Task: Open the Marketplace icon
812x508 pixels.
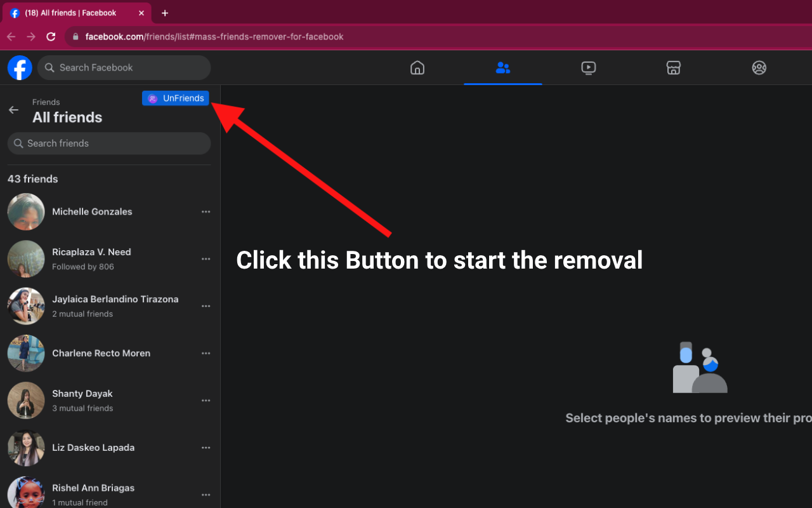Action: 673,68
